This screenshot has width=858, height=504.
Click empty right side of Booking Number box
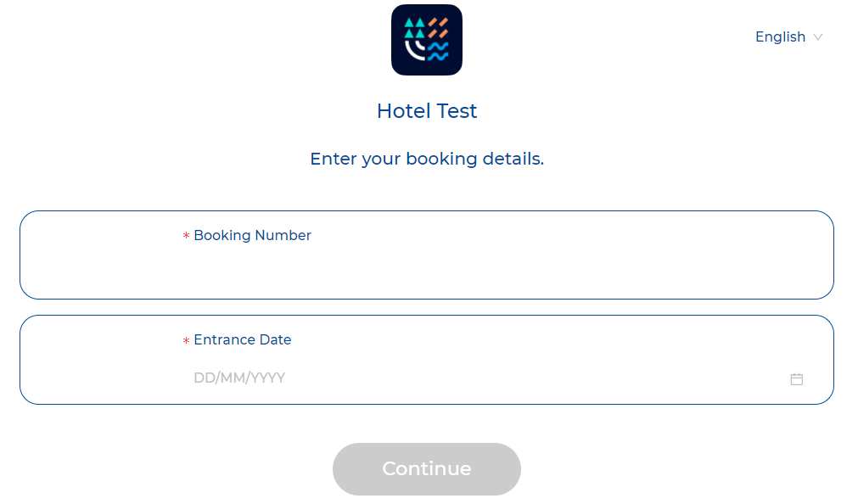(x=657, y=255)
